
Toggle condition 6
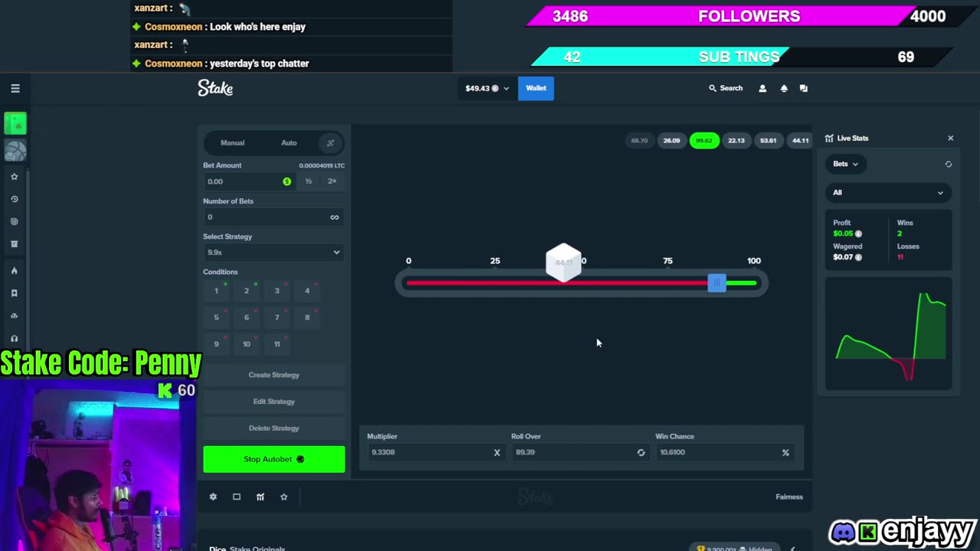pyautogui.click(x=247, y=318)
